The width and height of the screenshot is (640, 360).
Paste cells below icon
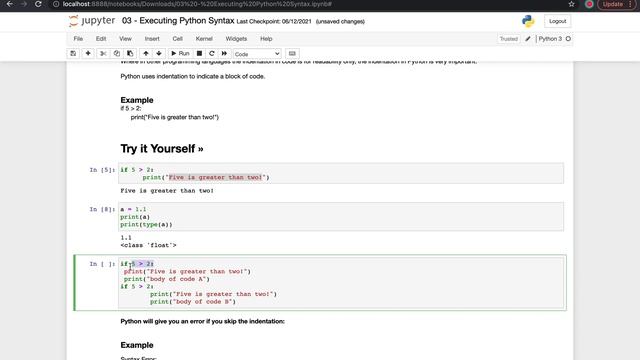coord(130,53)
